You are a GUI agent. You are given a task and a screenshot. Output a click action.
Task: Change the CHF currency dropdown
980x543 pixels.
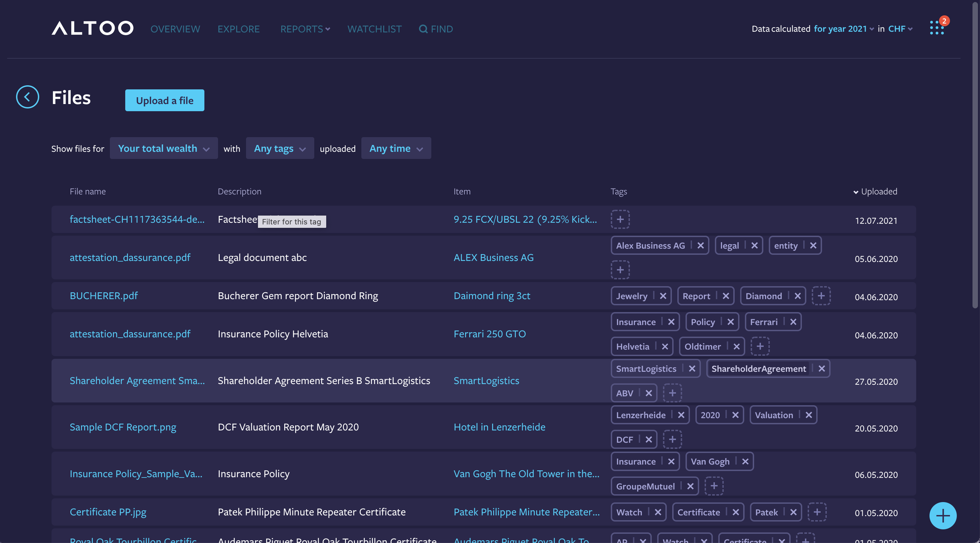coord(900,29)
